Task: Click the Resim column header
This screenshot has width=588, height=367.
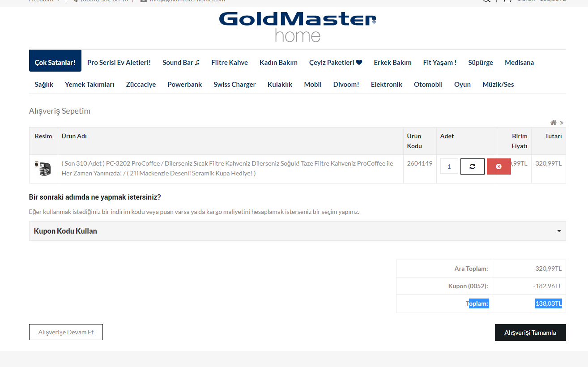Action: (x=43, y=136)
